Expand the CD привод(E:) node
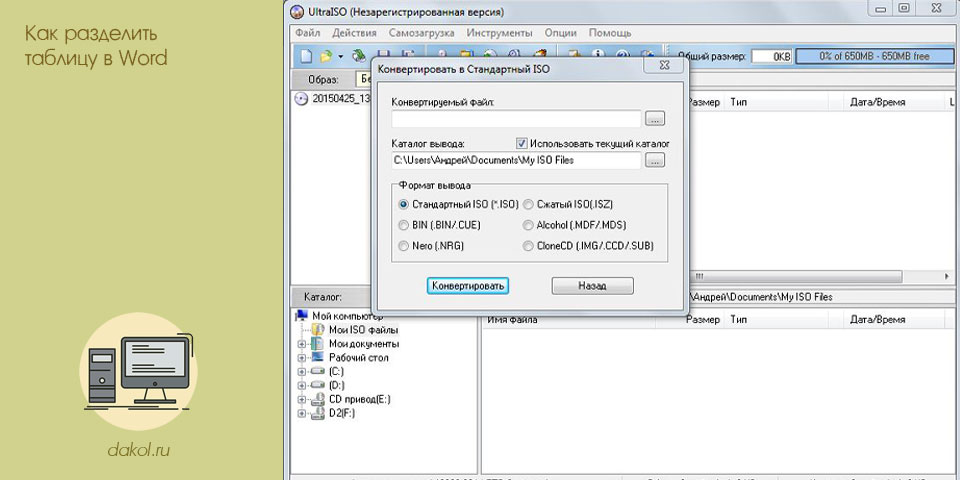The height and width of the screenshot is (480, 960). 301,400
